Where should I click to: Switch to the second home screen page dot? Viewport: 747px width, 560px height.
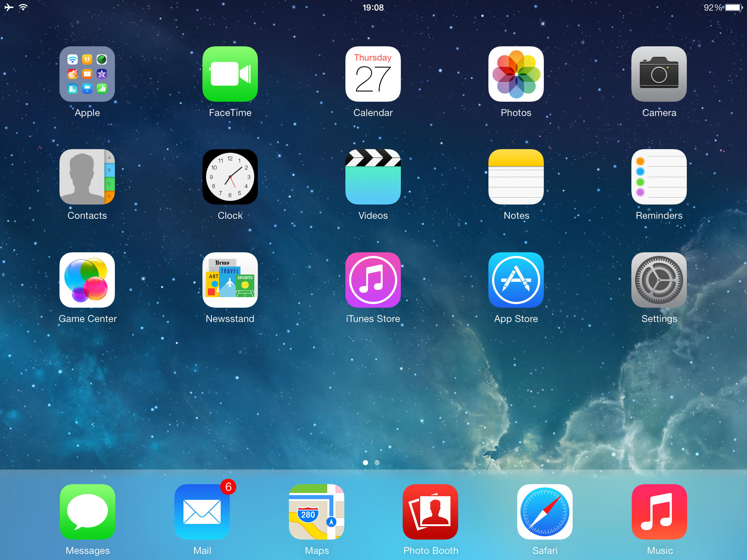tap(377, 463)
